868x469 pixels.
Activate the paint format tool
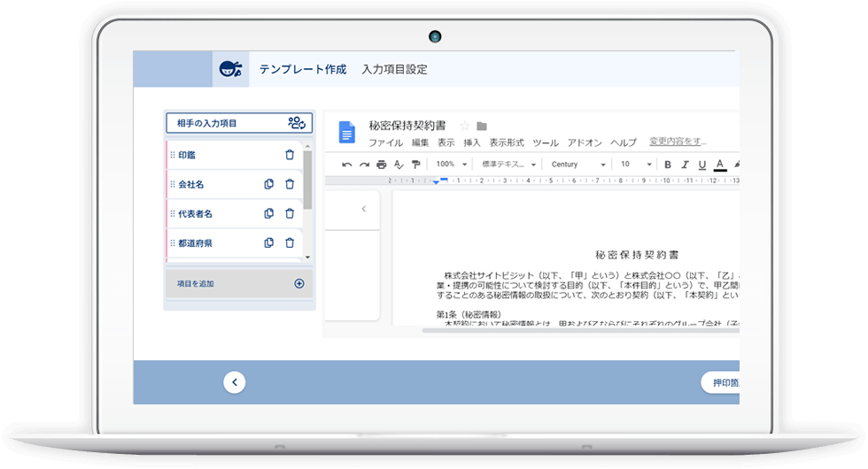click(415, 165)
